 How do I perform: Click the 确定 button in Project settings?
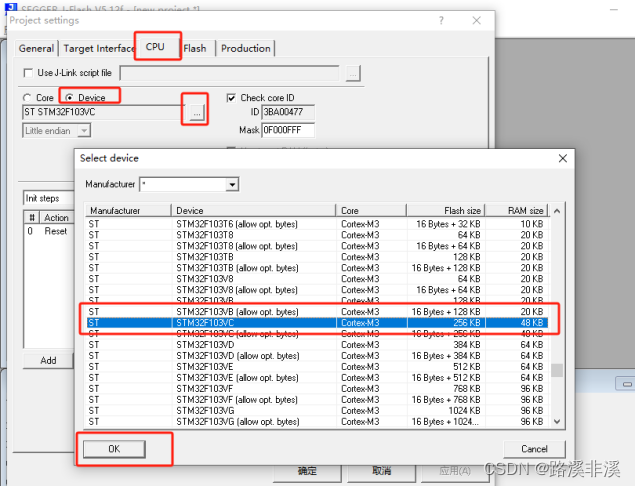tap(307, 471)
